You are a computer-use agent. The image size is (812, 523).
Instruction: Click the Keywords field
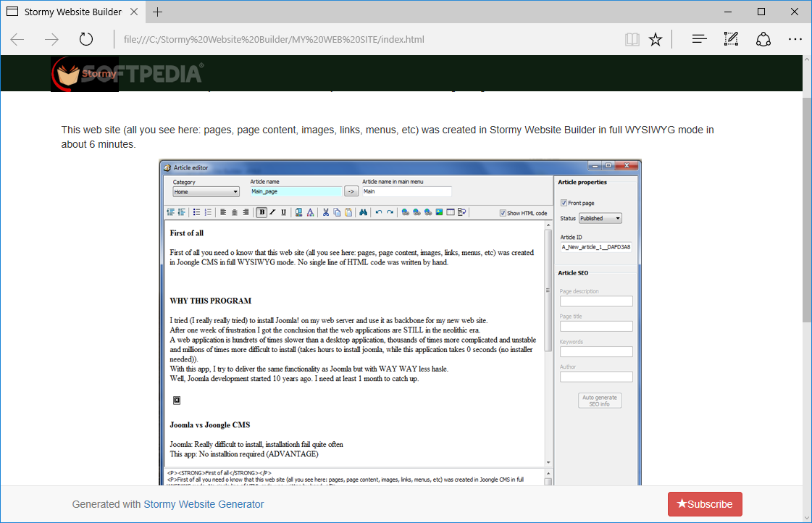coord(596,351)
